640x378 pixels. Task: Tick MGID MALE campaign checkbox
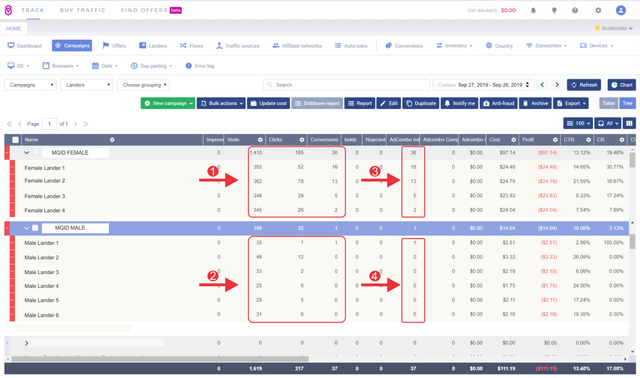[x=35, y=228]
